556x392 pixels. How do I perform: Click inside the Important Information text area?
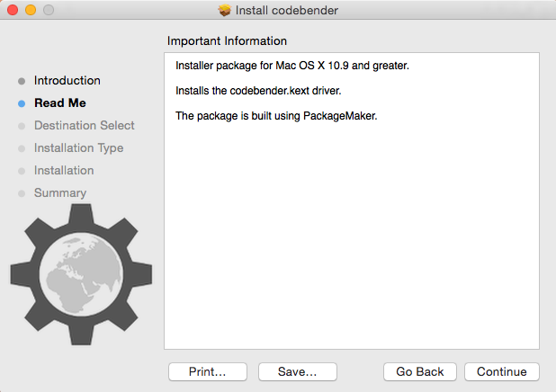pos(352,201)
